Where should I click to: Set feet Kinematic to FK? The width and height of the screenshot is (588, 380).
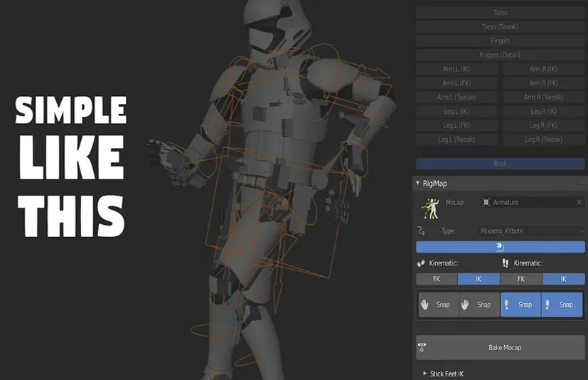[x=521, y=279]
